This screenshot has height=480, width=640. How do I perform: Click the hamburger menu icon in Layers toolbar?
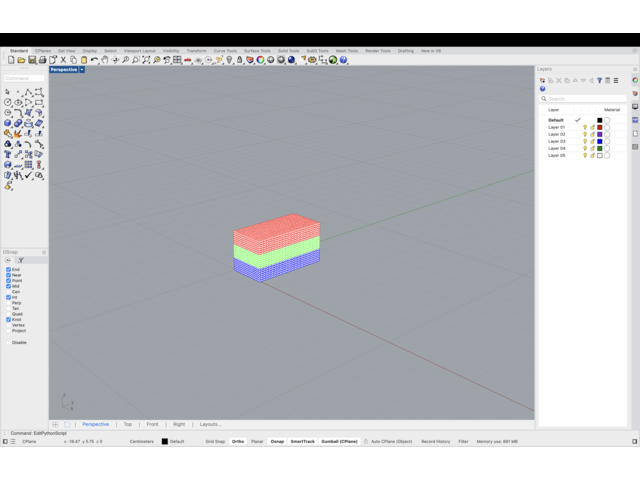click(616, 81)
